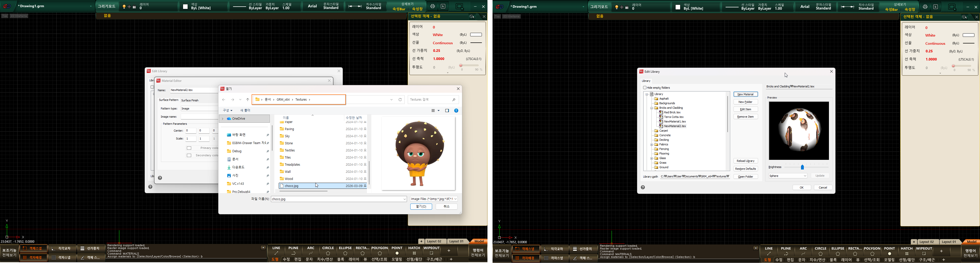Open the 파일 이름 combo box dropdown arrow

404,199
